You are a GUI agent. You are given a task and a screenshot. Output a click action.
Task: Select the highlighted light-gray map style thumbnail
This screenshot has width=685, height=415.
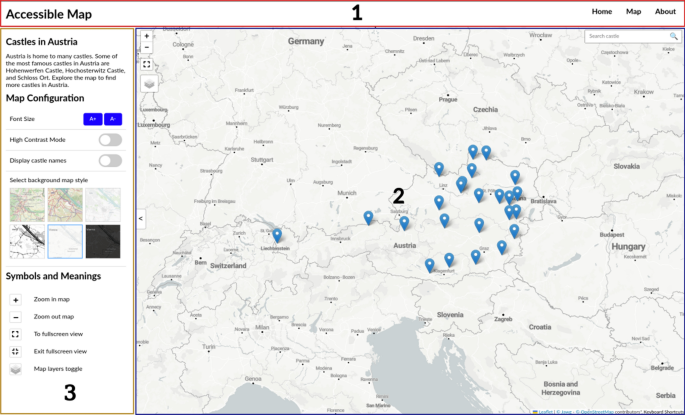(65, 242)
